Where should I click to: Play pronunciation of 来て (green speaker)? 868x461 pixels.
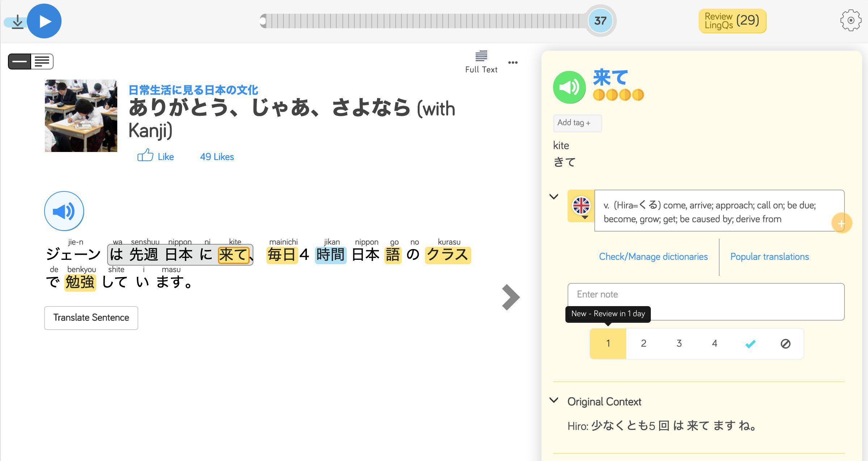pos(569,87)
